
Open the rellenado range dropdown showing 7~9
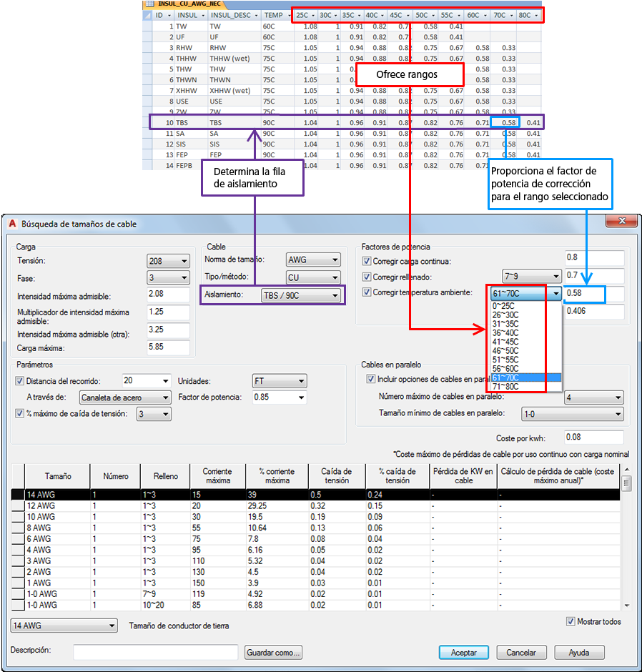(531, 277)
